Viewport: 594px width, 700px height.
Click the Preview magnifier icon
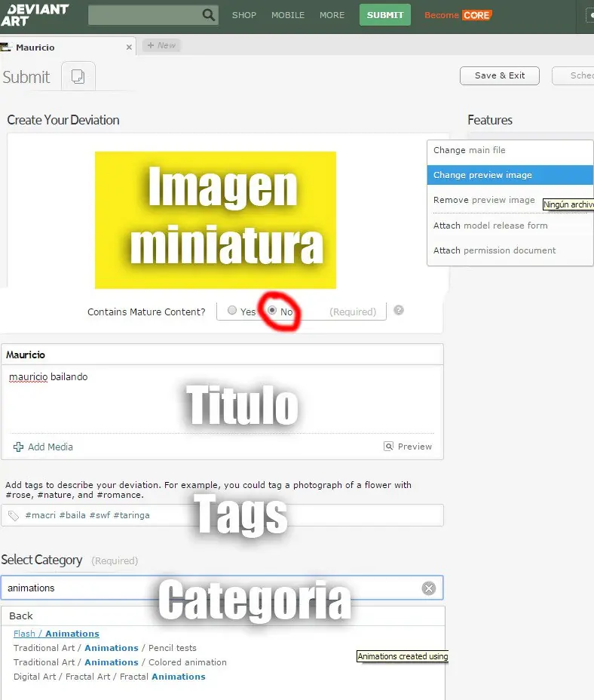tap(389, 446)
